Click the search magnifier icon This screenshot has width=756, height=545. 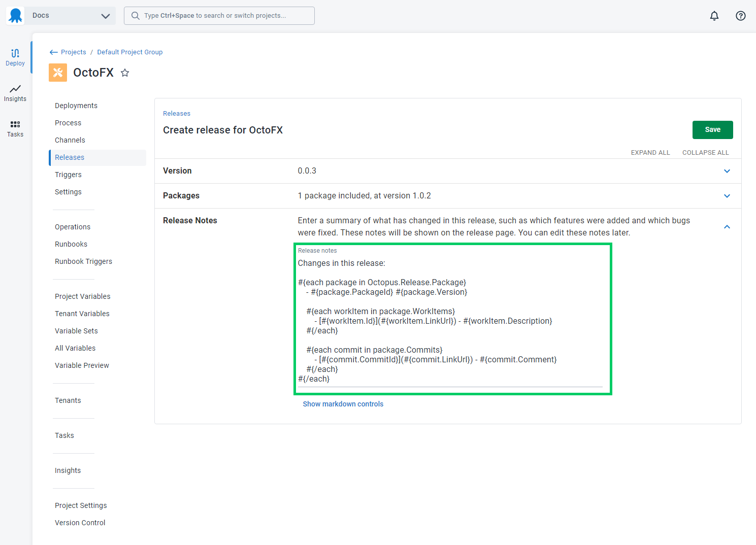tap(135, 16)
